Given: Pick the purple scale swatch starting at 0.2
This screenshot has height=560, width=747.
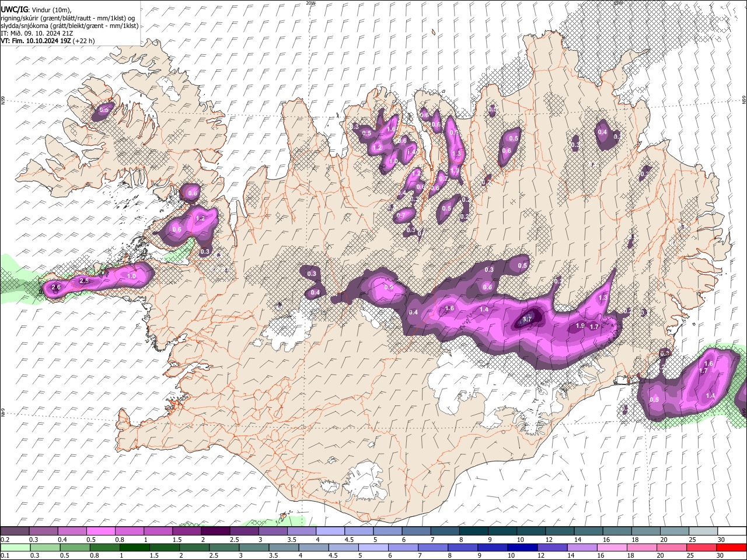Looking at the screenshot, I should tap(15, 531).
